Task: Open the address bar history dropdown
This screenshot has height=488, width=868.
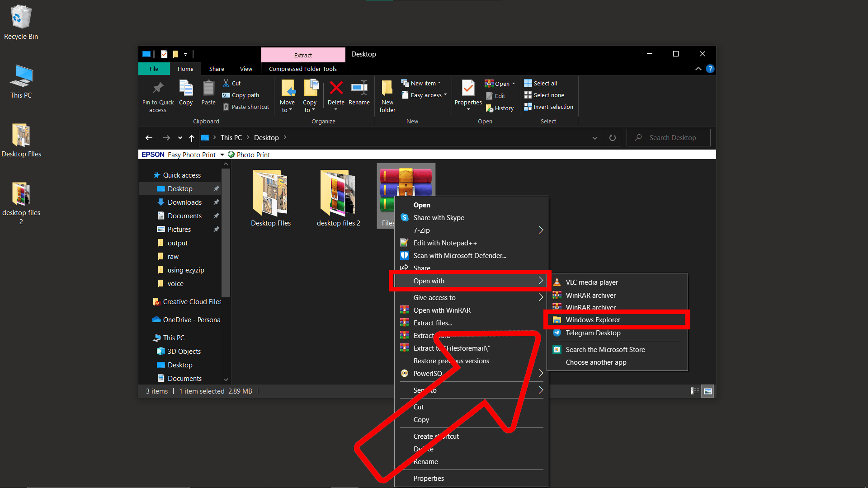Action: (594, 137)
